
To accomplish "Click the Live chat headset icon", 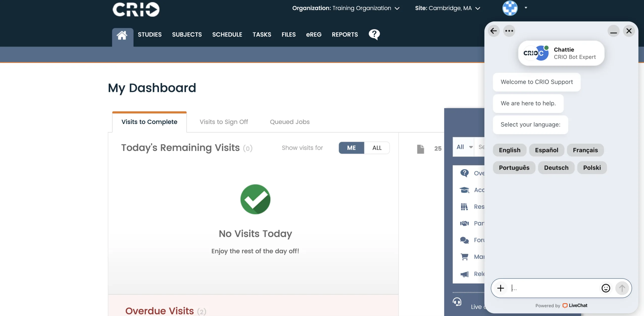I will click(x=457, y=301).
